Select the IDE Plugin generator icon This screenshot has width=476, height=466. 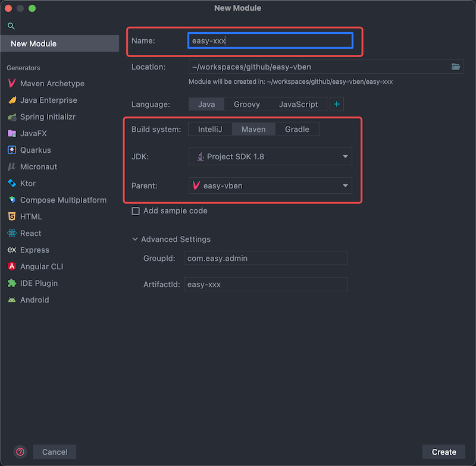[12, 283]
